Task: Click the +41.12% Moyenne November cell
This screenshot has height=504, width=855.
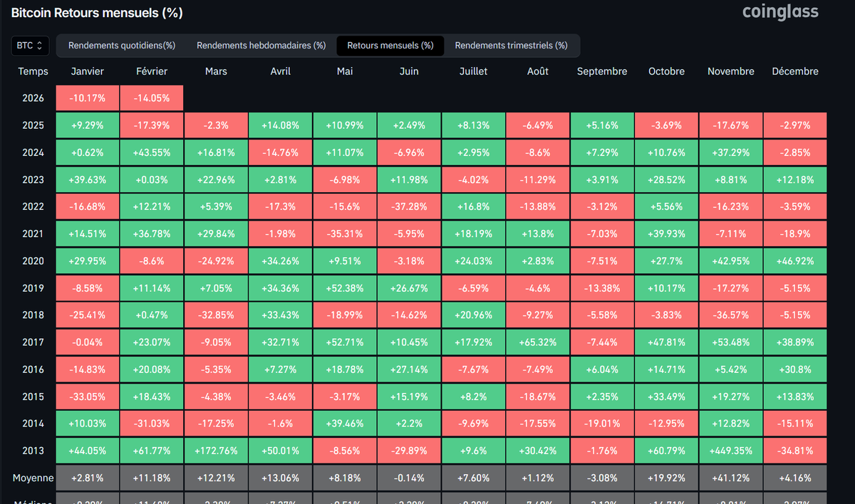Action: (731, 478)
